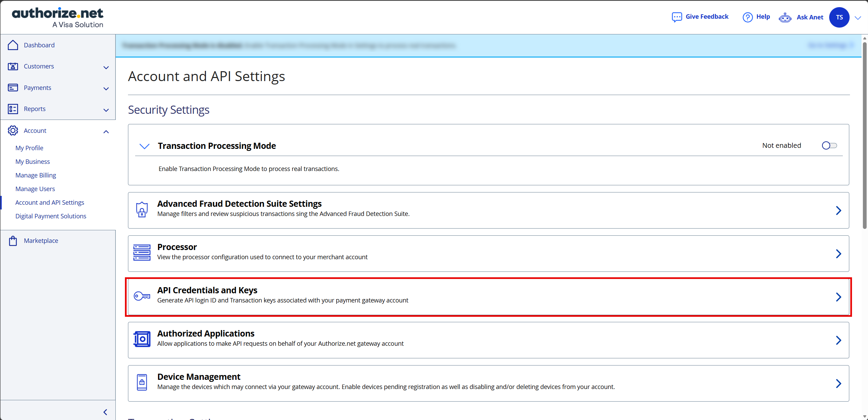Click the Device Management phone lock icon
The height and width of the screenshot is (420, 868).
tap(142, 383)
